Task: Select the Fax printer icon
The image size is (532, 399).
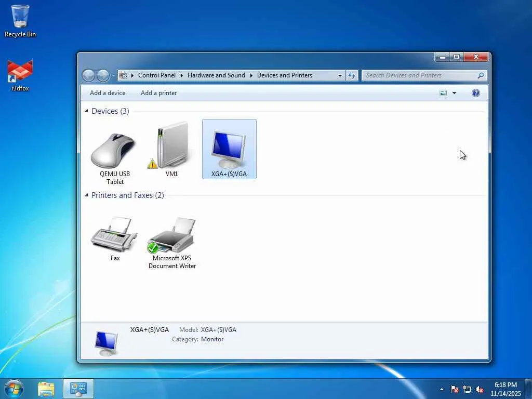Action: 115,234
